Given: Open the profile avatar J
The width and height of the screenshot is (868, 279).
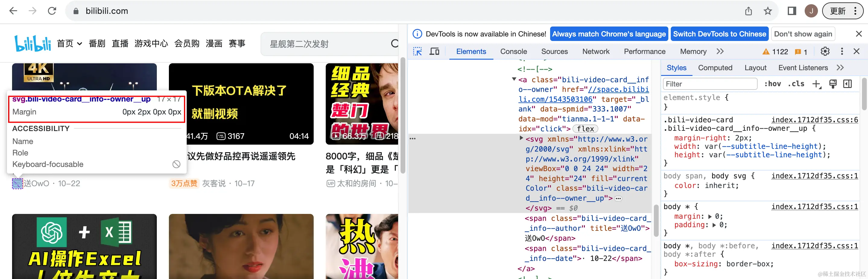Looking at the screenshot, I should click(811, 11).
